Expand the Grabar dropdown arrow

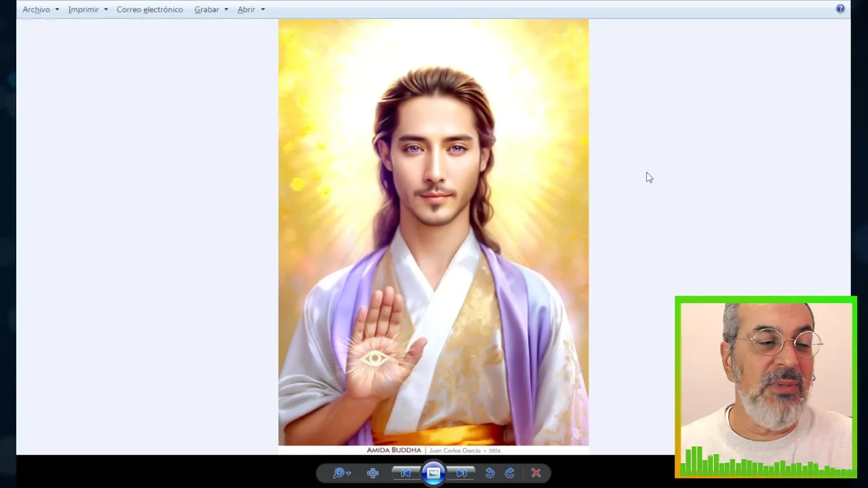[x=226, y=9]
